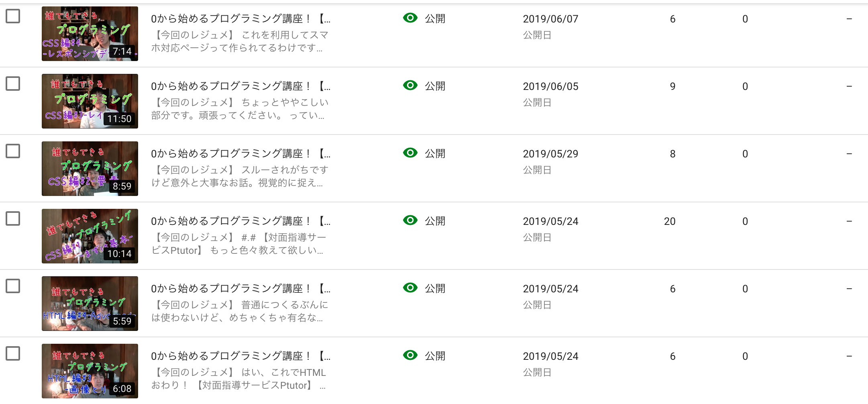868x404 pixels.
Task: Mark the checkbox for the 5:59 video
Action: tap(13, 286)
